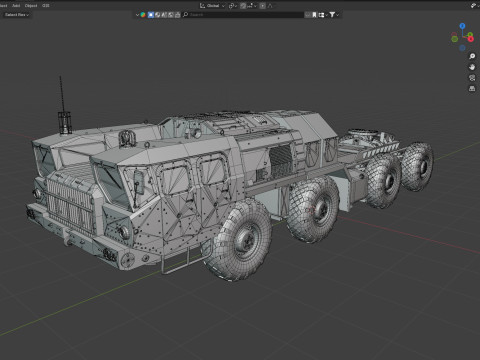Toggle the camera view button
This screenshot has width=480, height=360.
coord(472,78)
